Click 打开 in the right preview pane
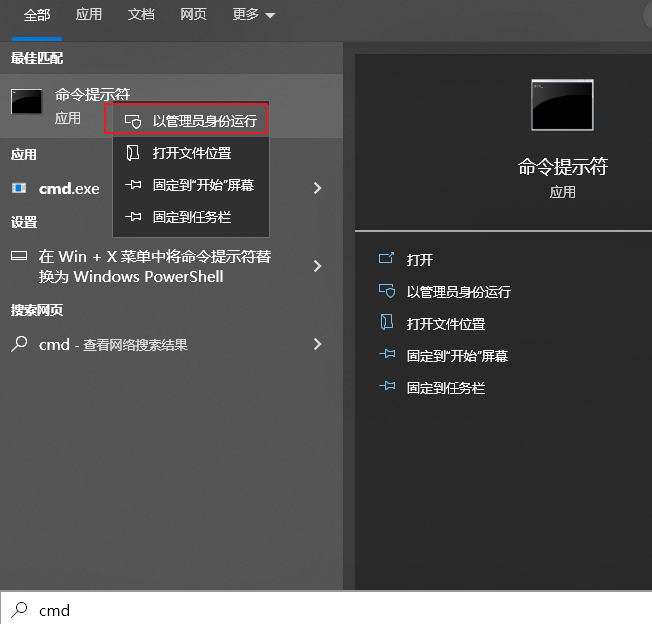The height and width of the screenshot is (624, 652). pos(420,260)
